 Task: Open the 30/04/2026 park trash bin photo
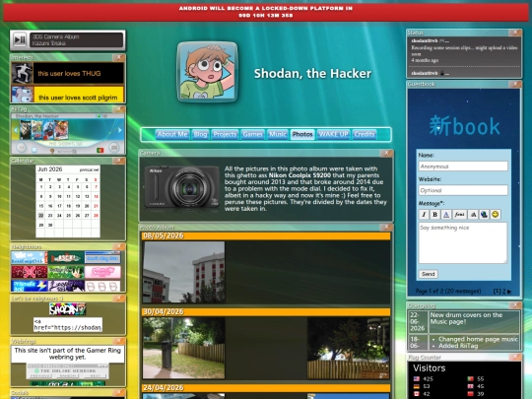click(183, 348)
